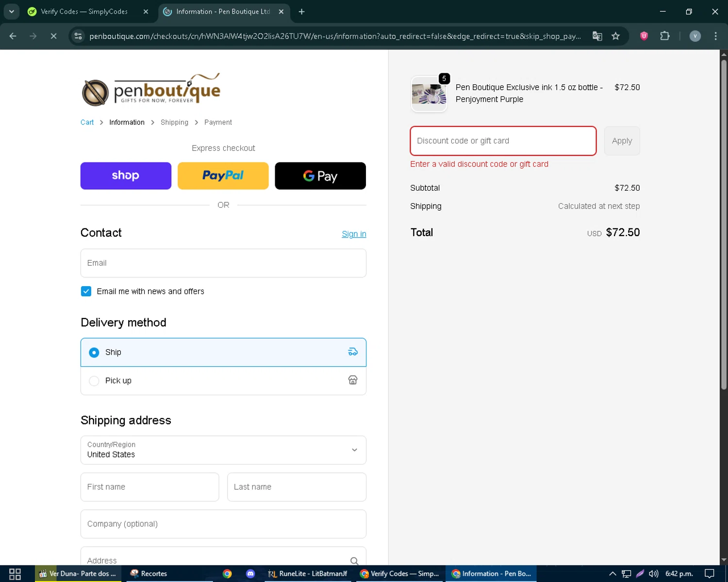The height and width of the screenshot is (582, 728).
Task: Uncheck Email me with news and offers
Action: click(x=86, y=291)
